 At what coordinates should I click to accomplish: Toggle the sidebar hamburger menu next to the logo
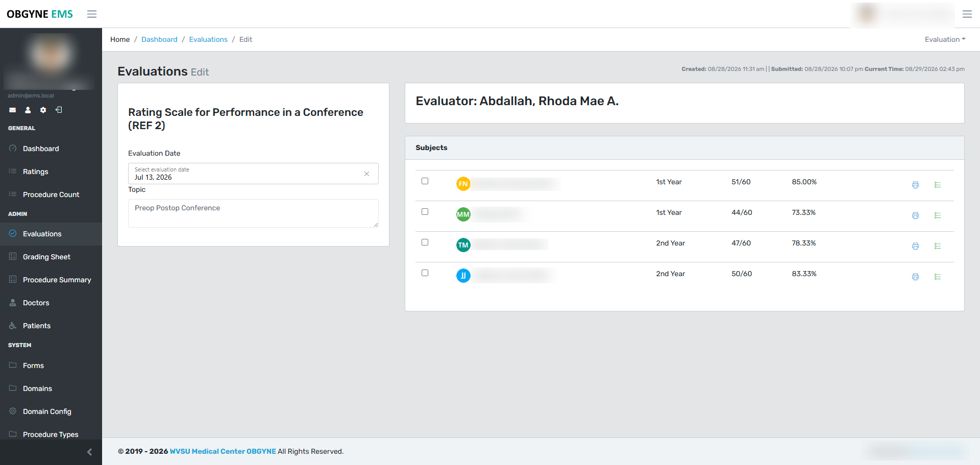point(92,14)
